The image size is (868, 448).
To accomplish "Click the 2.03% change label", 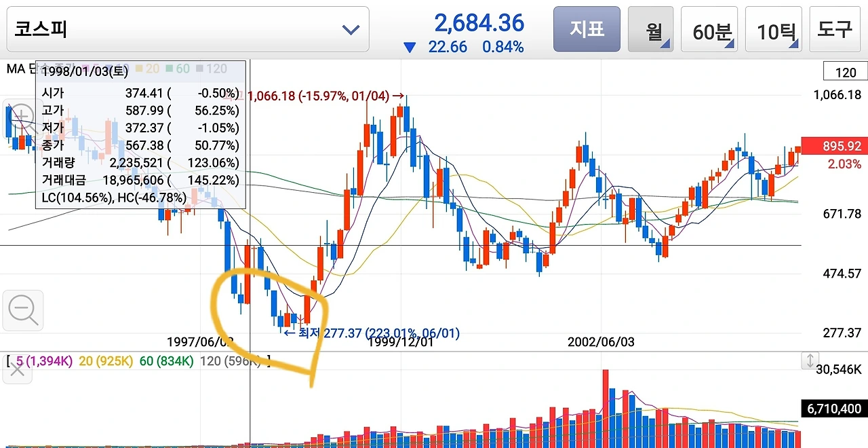I will (x=844, y=164).
